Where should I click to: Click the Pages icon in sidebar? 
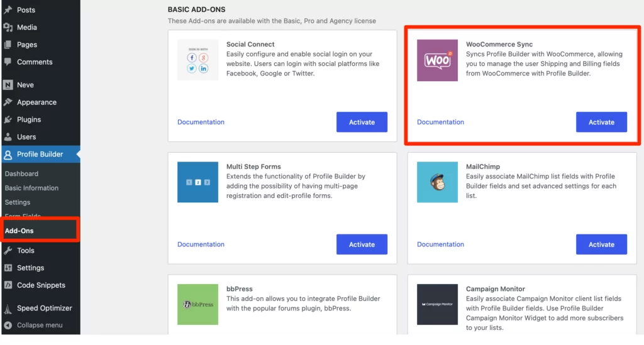point(8,45)
